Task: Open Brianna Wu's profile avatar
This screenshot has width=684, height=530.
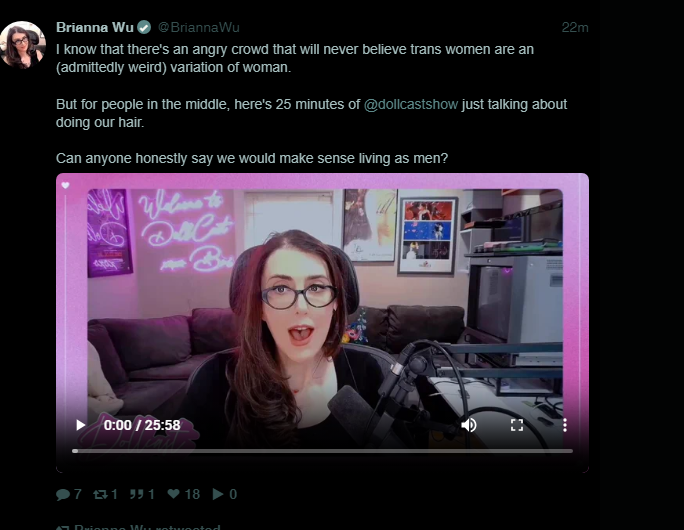Action: [x=23, y=44]
